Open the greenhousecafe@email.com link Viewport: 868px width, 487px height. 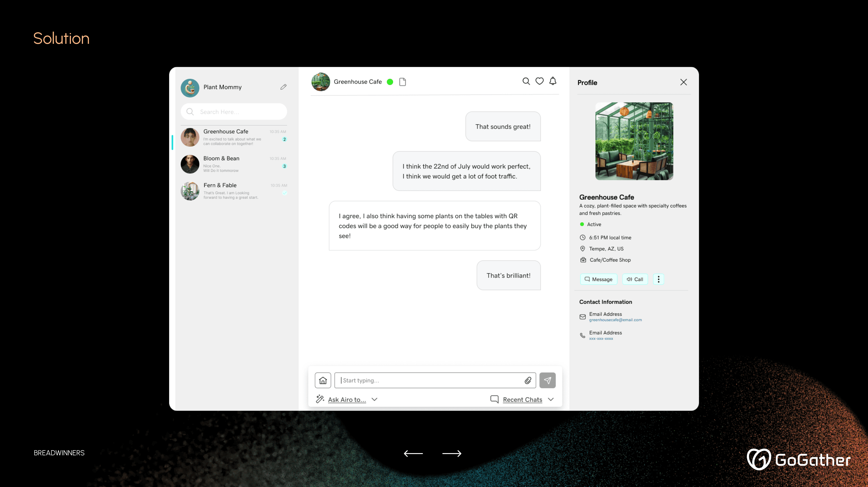coord(615,320)
